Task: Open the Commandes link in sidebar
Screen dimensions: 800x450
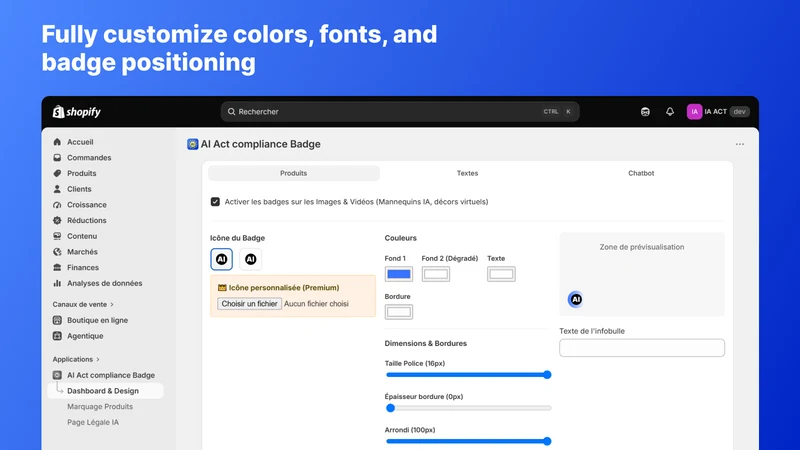Action: (x=89, y=158)
